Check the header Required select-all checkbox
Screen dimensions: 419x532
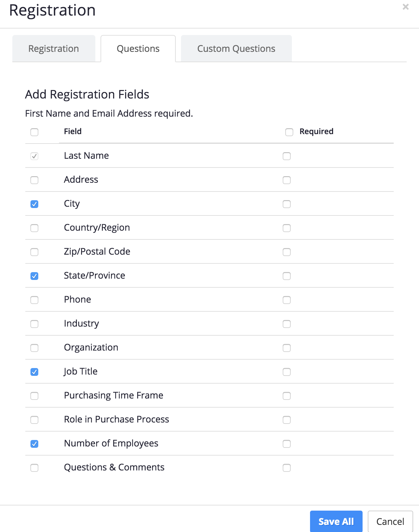pyautogui.click(x=289, y=132)
